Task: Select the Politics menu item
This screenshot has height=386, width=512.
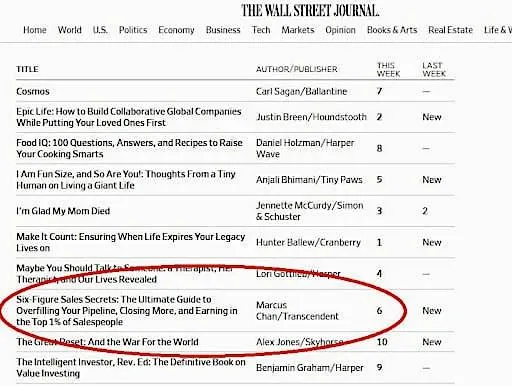Action: coord(133,30)
